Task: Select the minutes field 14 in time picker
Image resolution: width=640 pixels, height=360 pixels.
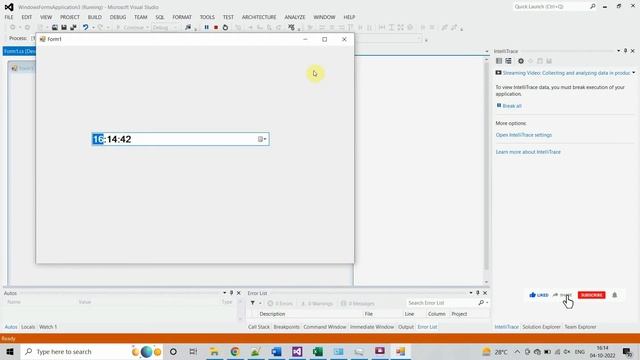Action: (112, 139)
